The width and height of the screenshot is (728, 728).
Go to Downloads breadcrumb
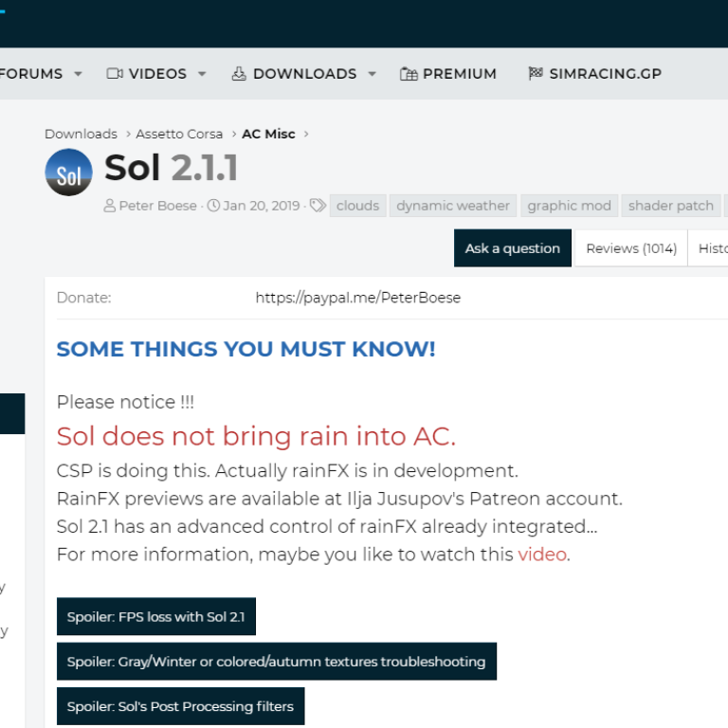81,135
